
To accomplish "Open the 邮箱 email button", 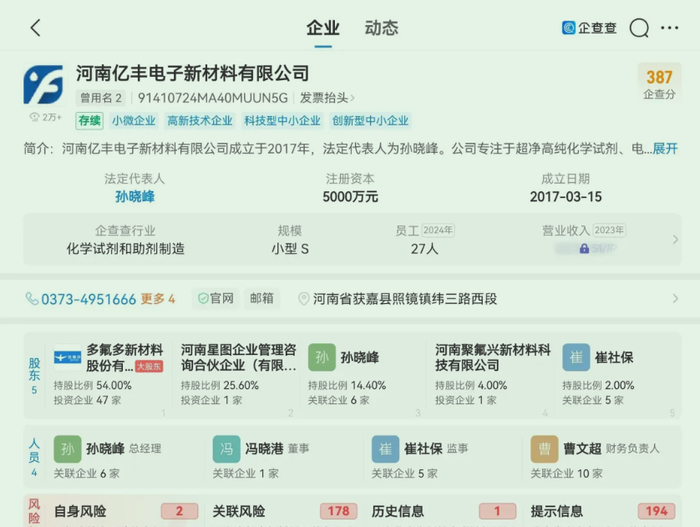I will [262, 298].
